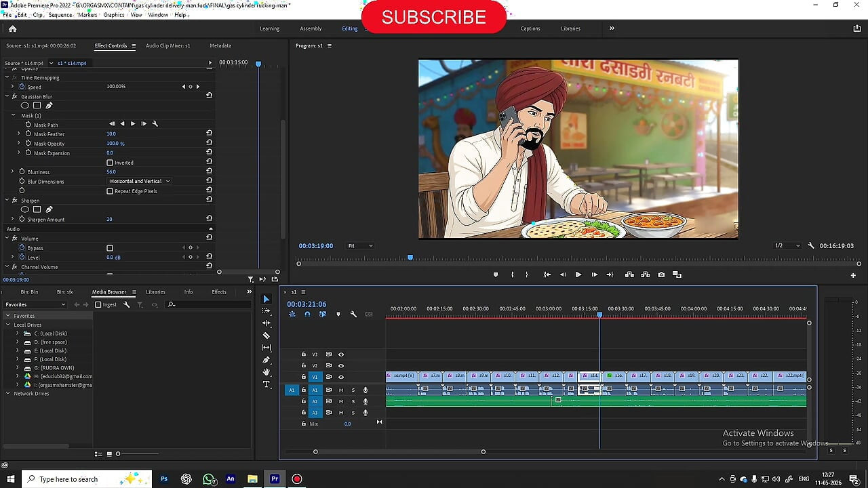The image size is (868, 488).
Task: Open Comparison View in Program monitor
Action: 677,274
